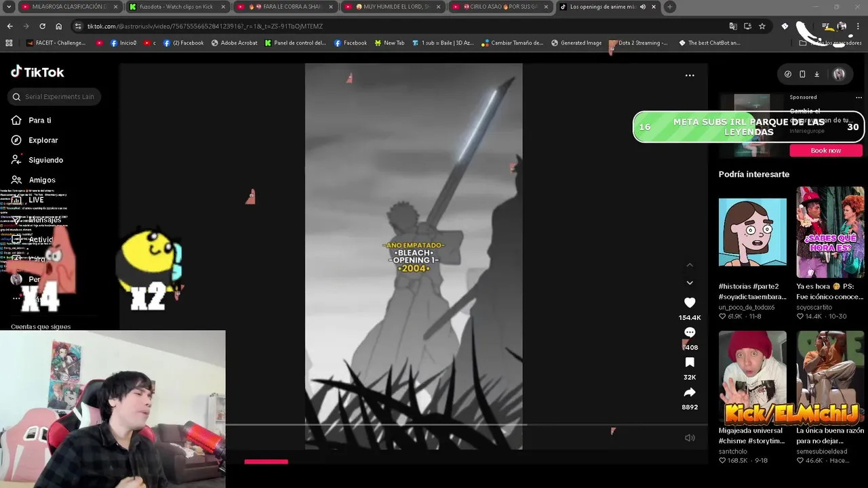Toggle the video mute speaker icon
Screen dimensions: 868x488
tap(690, 438)
